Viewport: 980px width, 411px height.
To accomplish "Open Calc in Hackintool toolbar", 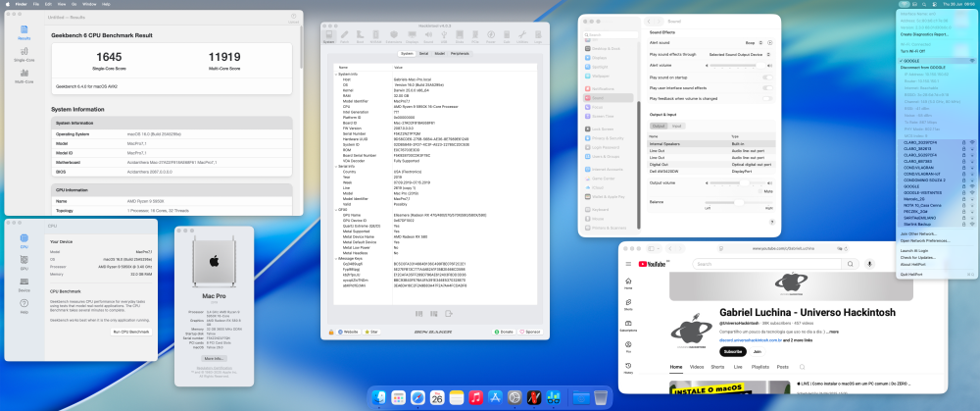I will 507,36.
